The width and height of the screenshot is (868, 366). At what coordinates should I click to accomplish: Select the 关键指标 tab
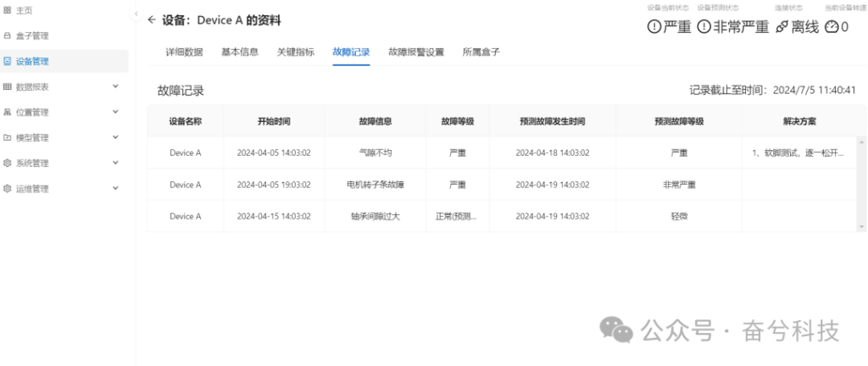click(x=296, y=52)
